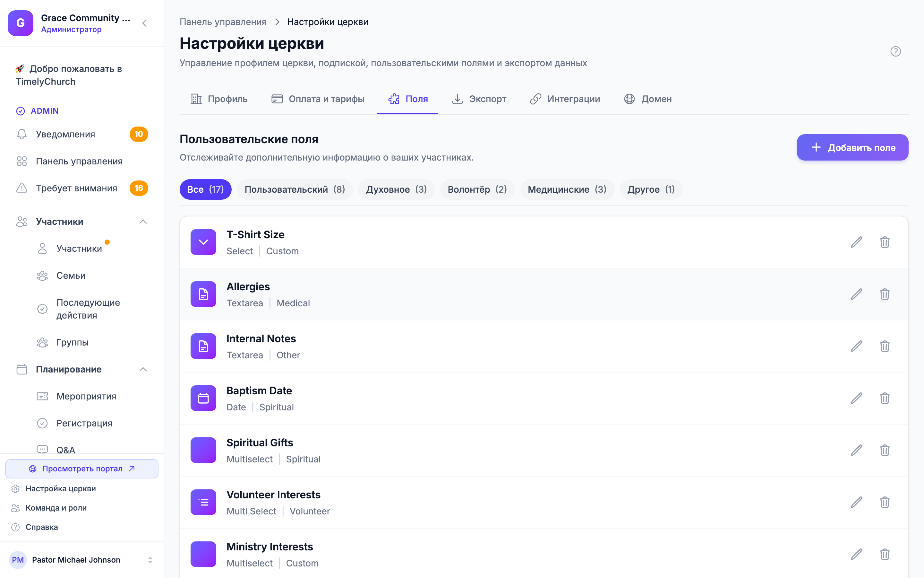Delete the Internal Notes field
924x578 pixels.
tap(885, 346)
